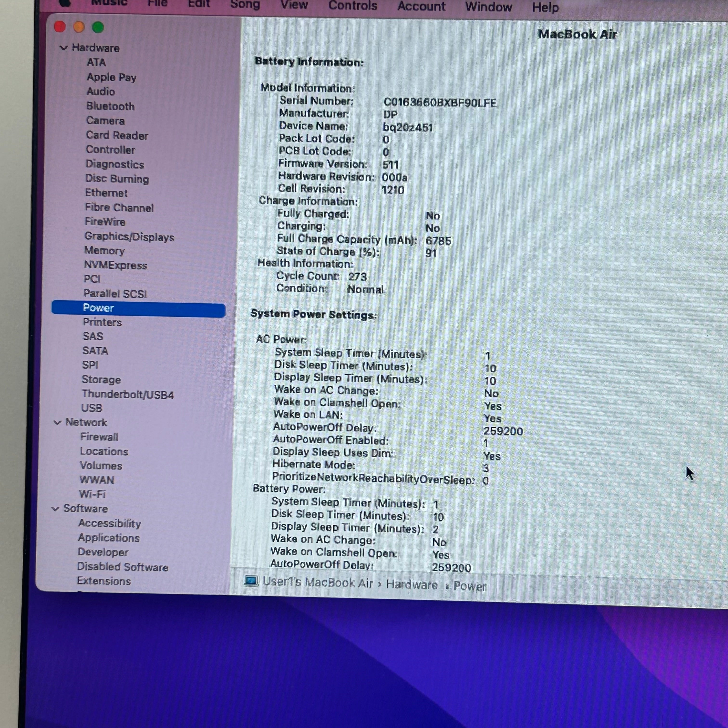Select WWAN under Network
The width and height of the screenshot is (728, 728).
(x=97, y=480)
